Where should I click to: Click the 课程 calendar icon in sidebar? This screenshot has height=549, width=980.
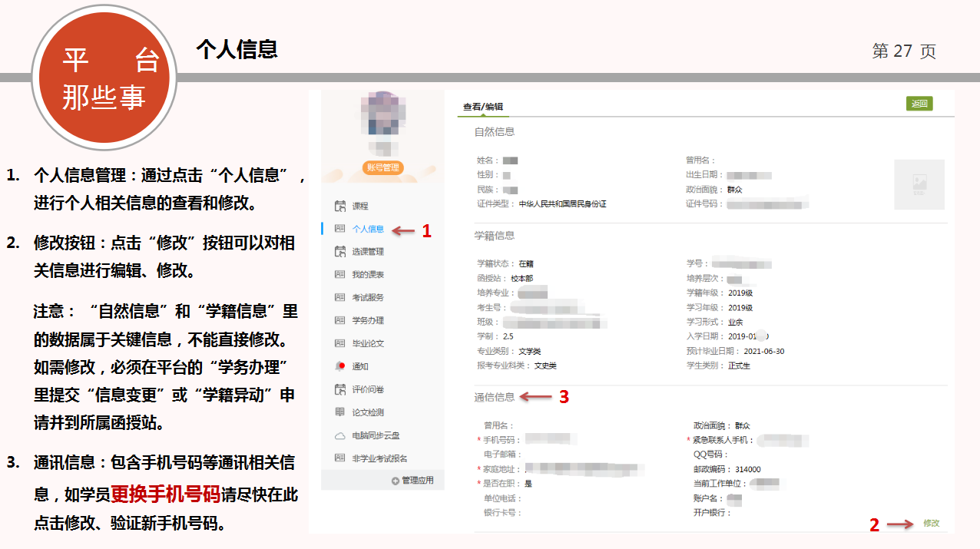(x=340, y=206)
